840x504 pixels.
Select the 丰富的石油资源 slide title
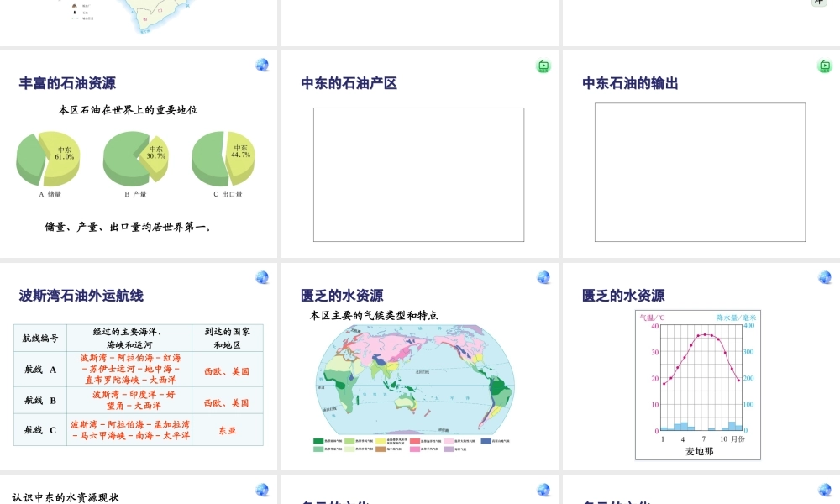coord(67,83)
